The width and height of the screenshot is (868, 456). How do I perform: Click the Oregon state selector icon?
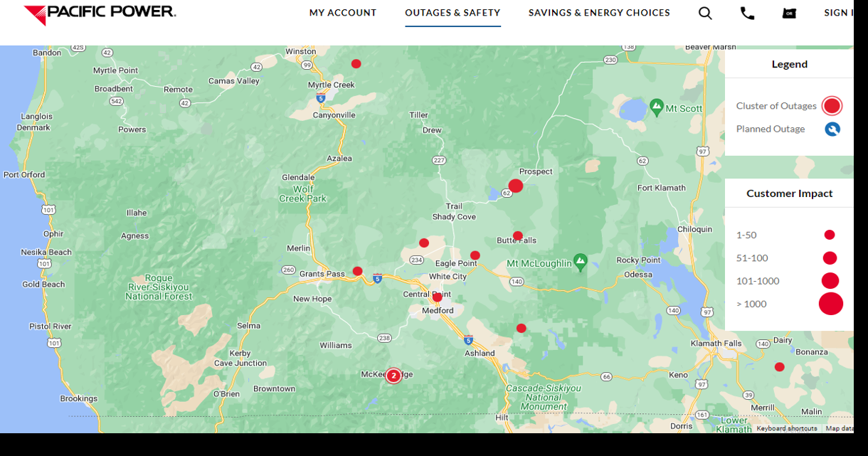tap(789, 13)
